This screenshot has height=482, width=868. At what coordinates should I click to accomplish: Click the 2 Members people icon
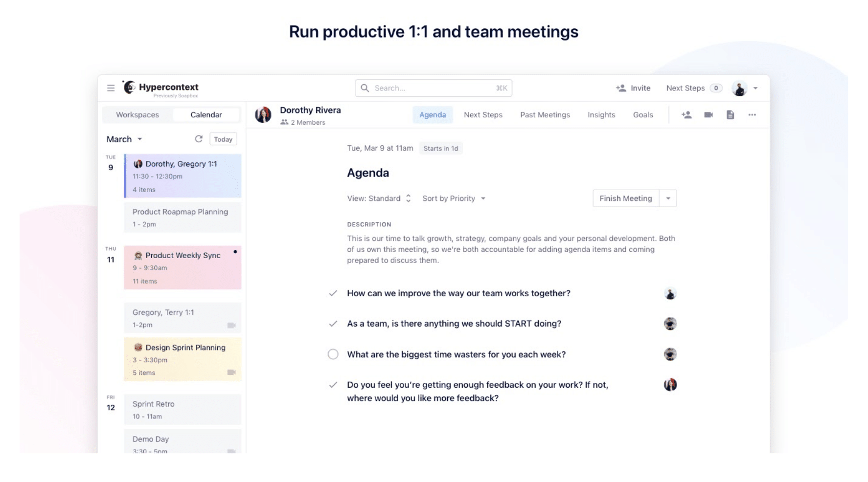tap(284, 122)
